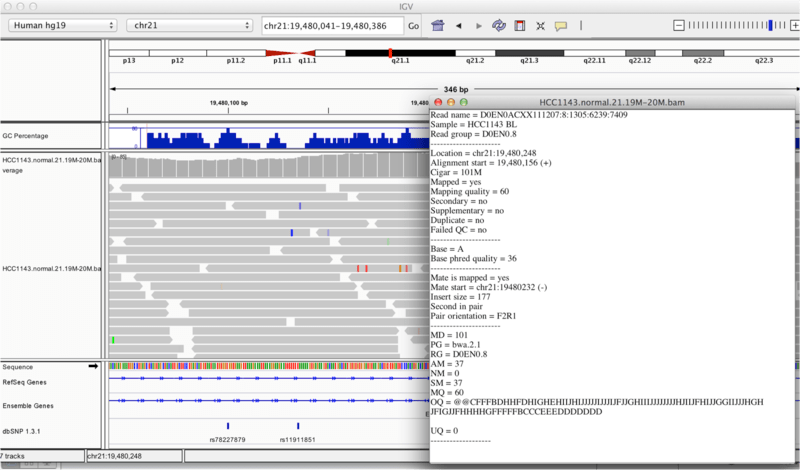
Task: Click the region of interest icon
Action: 520,26
